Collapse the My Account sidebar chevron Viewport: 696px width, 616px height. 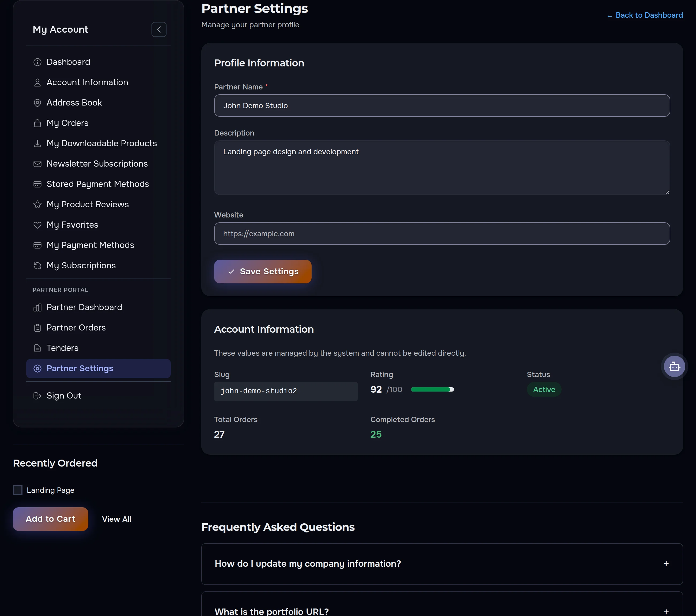pyautogui.click(x=159, y=30)
